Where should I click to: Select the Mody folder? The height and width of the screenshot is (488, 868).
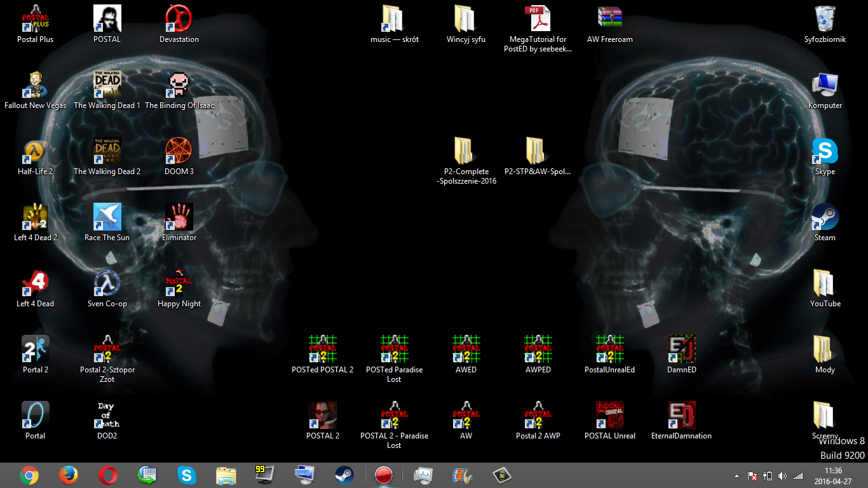click(x=825, y=355)
